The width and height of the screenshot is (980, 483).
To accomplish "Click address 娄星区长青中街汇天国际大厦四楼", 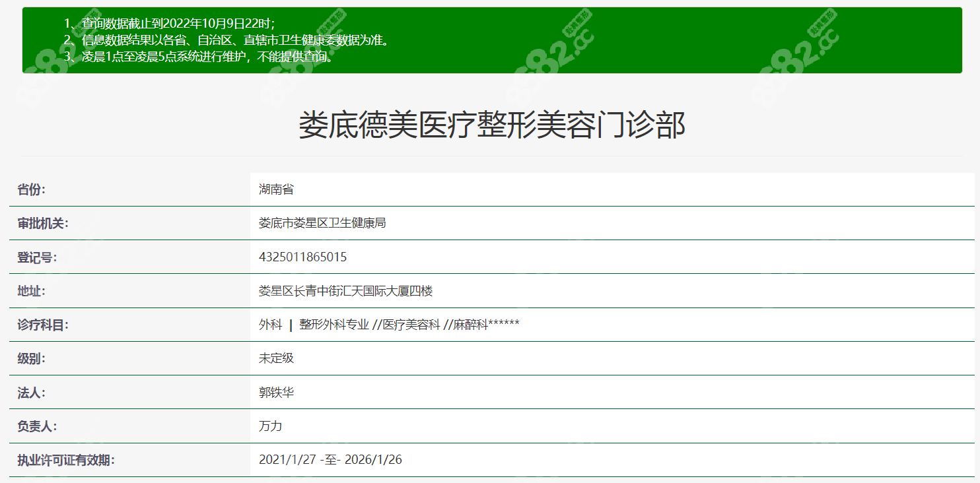I will pos(345,291).
